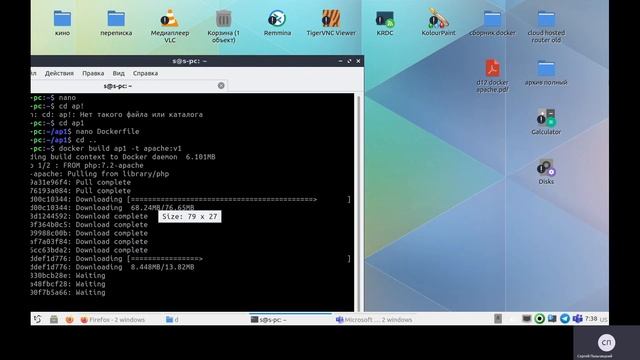Click 'Pulling from library/php' line
The height and width of the screenshot is (360, 640).
point(118,174)
